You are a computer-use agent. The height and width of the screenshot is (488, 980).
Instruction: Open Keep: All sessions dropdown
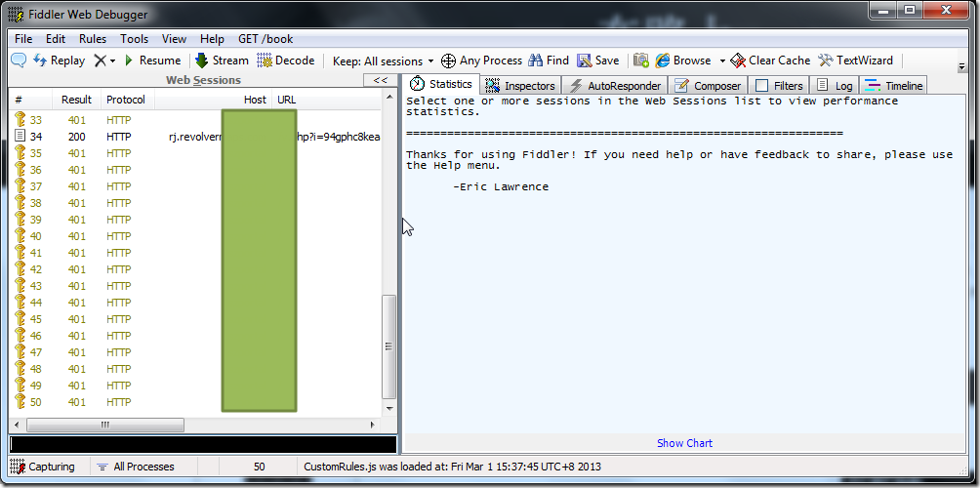pyautogui.click(x=383, y=61)
